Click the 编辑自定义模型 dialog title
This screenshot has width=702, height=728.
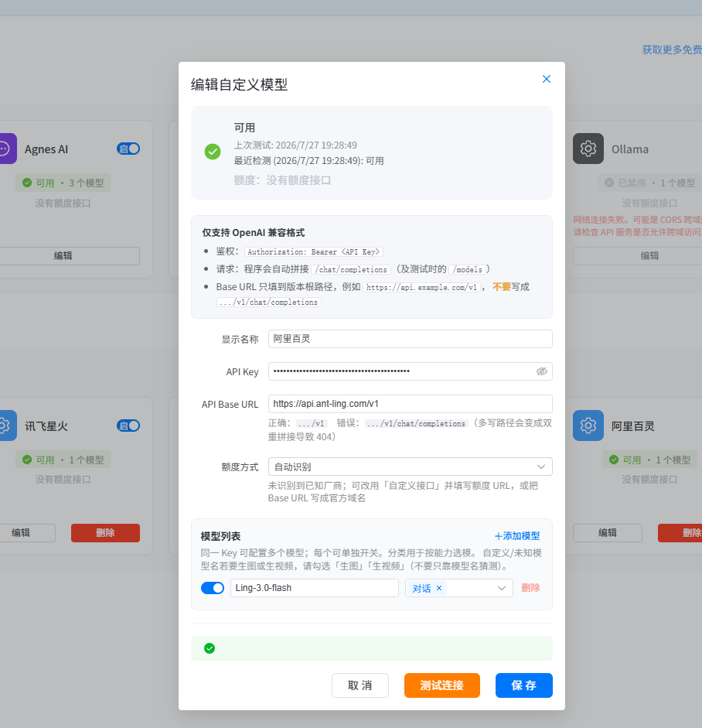(x=239, y=84)
